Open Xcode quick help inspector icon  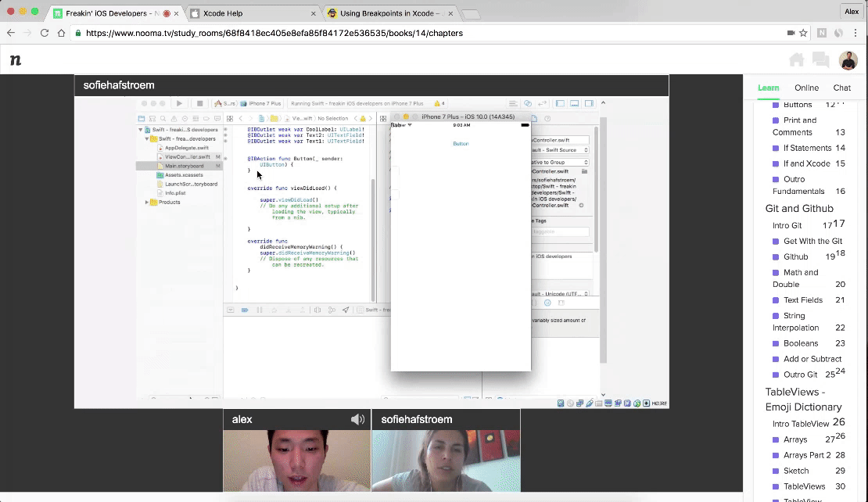(547, 118)
